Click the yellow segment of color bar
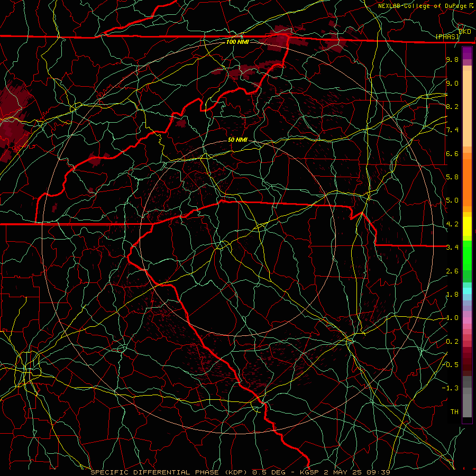The height and width of the screenshot is (476, 476). (467, 226)
